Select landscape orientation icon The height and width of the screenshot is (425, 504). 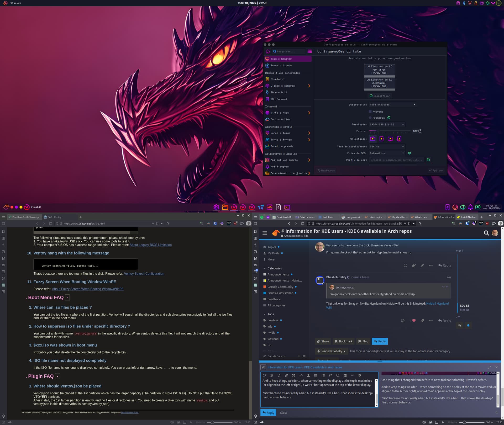point(373,139)
